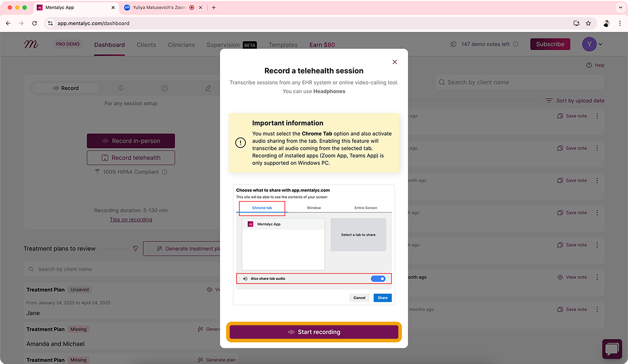Click the Generate plan link on the last treatment plan

tap(216, 360)
